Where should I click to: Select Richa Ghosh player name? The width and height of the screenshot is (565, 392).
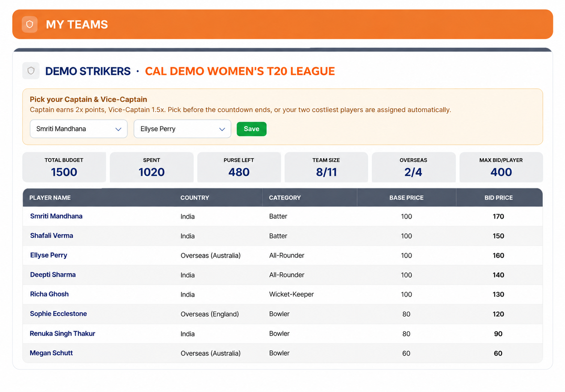coord(50,294)
